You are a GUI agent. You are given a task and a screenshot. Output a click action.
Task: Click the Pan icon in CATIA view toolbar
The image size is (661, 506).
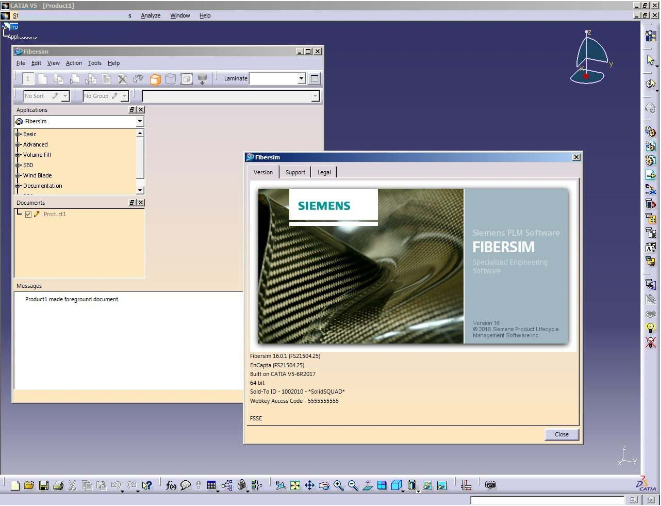point(309,485)
